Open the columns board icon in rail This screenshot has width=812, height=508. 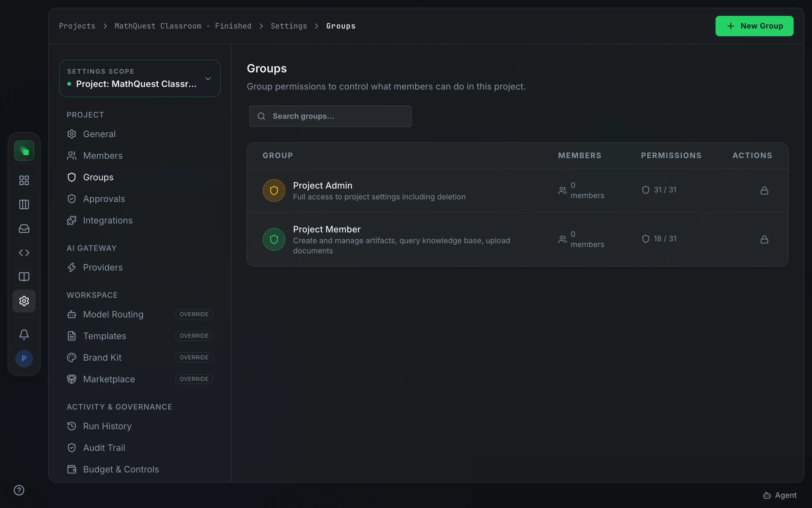(24, 204)
